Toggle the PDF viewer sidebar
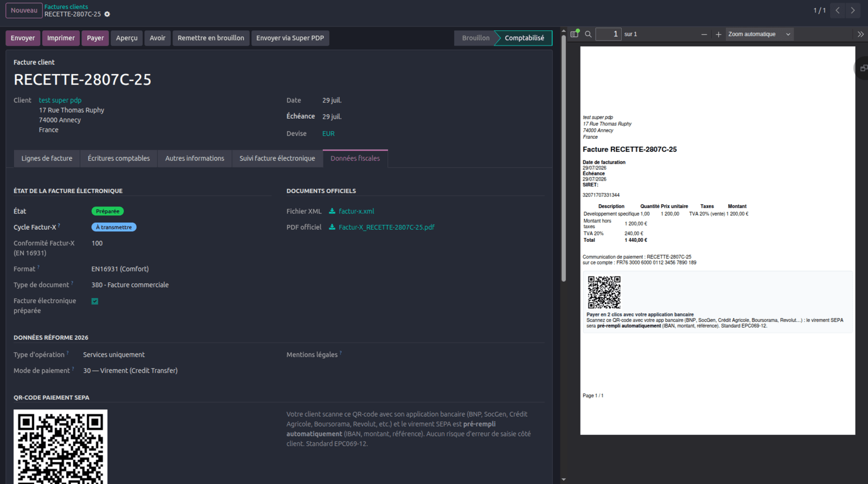Viewport: 868px width, 484px height. tap(575, 34)
